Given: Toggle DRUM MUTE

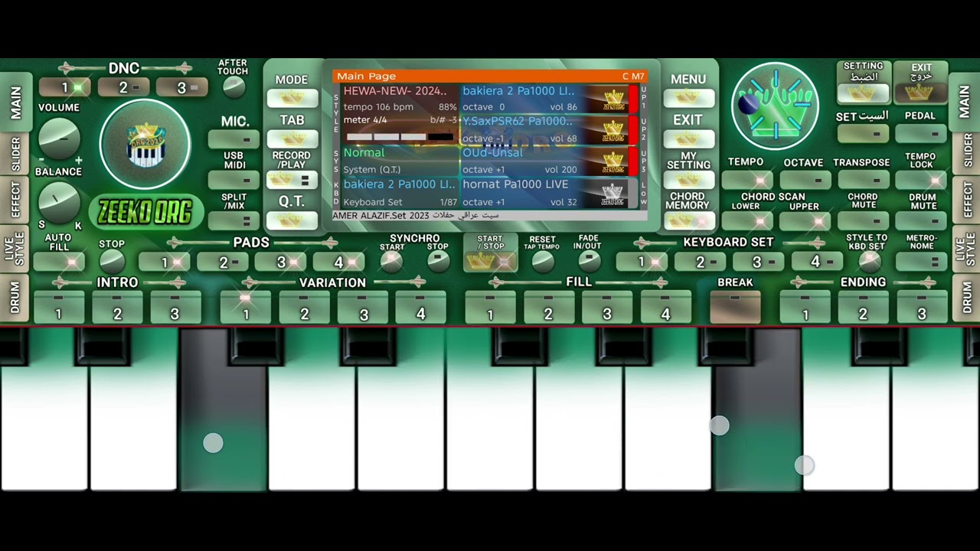Looking at the screenshot, I should [x=920, y=221].
